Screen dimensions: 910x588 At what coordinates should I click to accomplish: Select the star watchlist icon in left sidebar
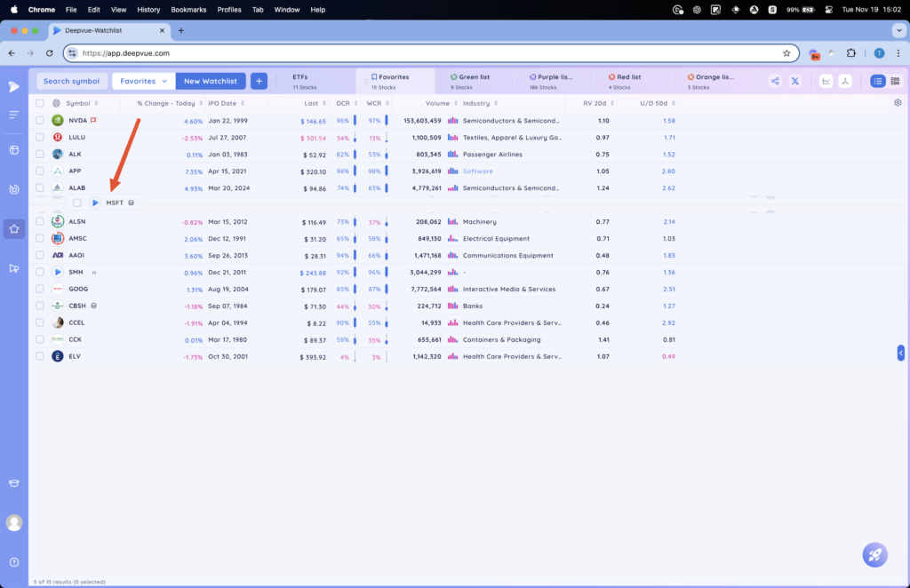[x=14, y=229]
